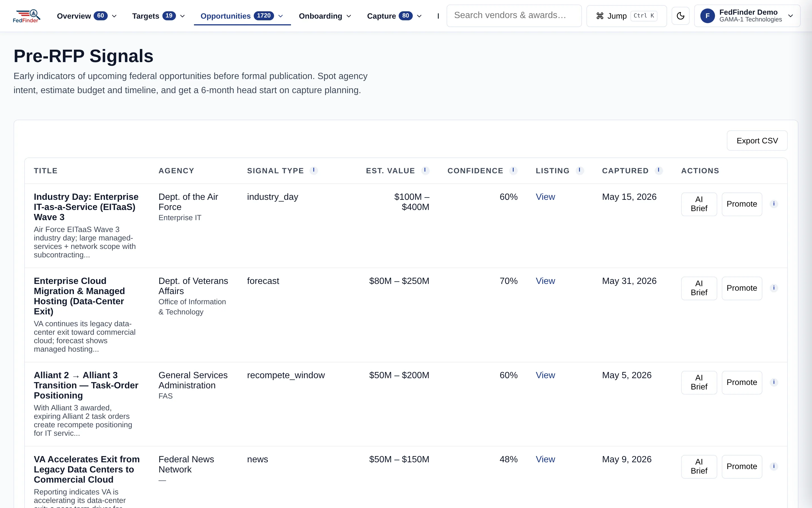Promote the Alliant 2 transition signal
This screenshot has height=508, width=812.
tap(742, 382)
